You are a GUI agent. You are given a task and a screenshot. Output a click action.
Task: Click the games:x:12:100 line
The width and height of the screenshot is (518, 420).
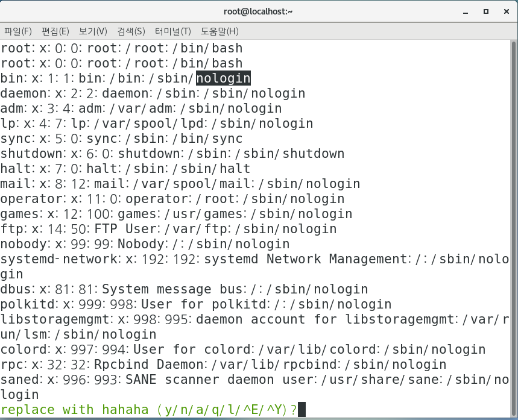coord(176,214)
